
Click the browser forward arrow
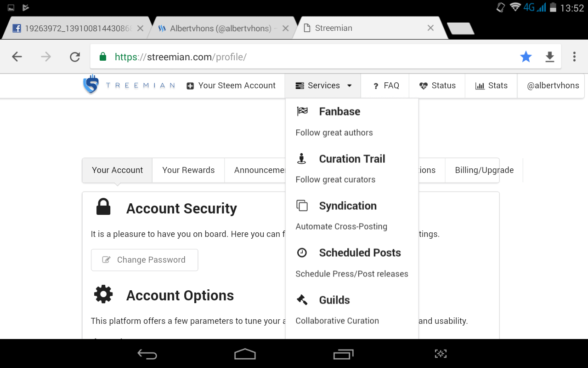point(46,57)
